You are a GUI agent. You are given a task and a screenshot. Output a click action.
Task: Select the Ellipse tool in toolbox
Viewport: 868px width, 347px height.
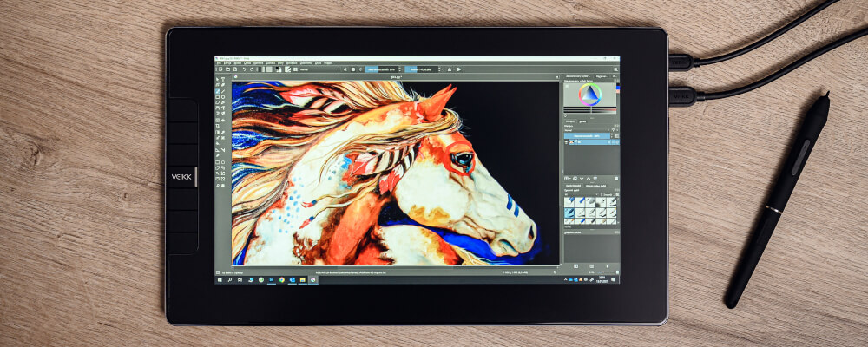coord(223,97)
